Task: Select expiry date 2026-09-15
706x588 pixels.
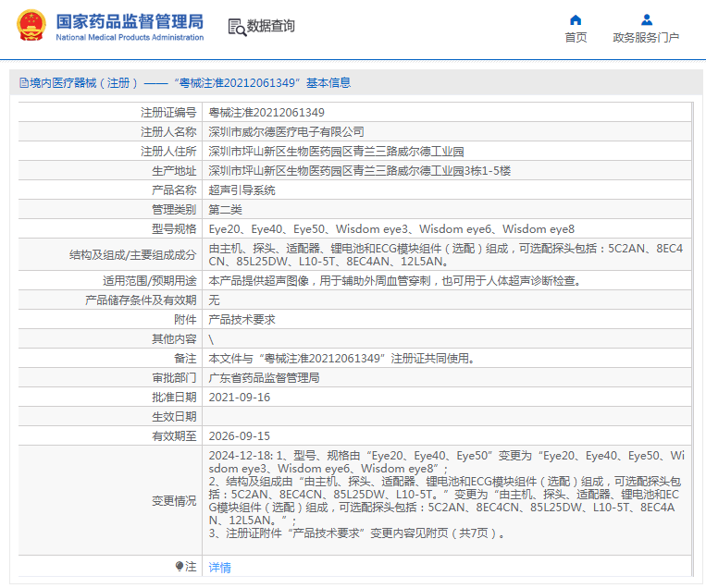Action: pos(240,436)
